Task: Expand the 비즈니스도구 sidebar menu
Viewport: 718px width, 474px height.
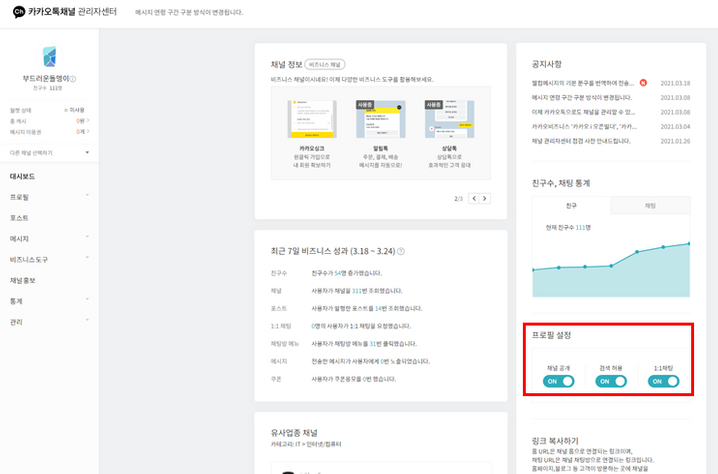Action: (x=87, y=258)
